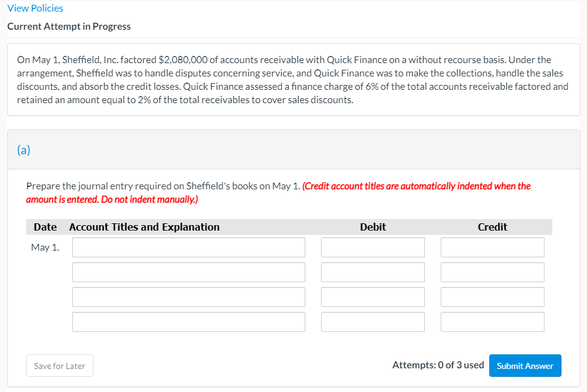This screenshot has width=587, height=392.
Task: Click the Submit Answer button
Action: coord(525,366)
